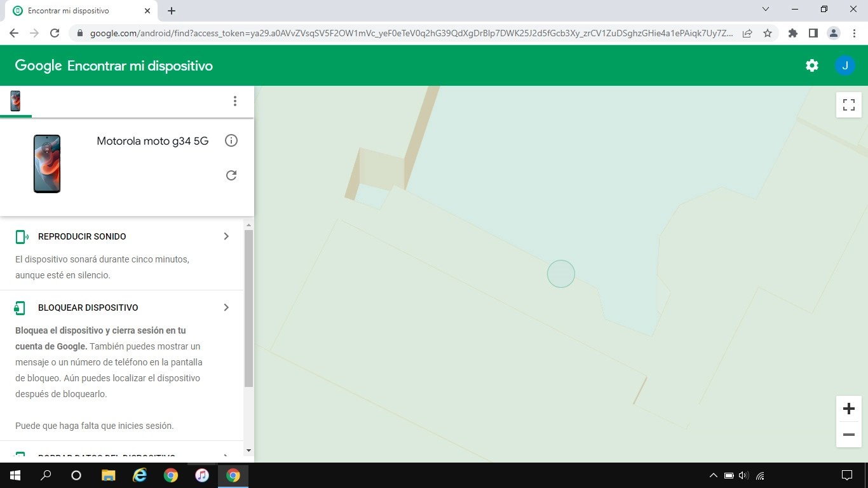
Task: Open Windows Start menu
Action: coord(15,475)
